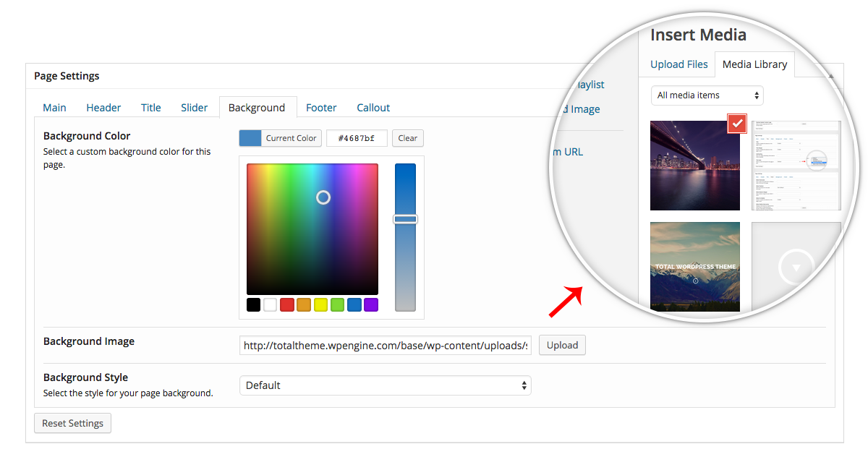Choose the yellow preset swatch
Image resolution: width=868 pixels, height=470 pixels.
(x=320, y=305)
